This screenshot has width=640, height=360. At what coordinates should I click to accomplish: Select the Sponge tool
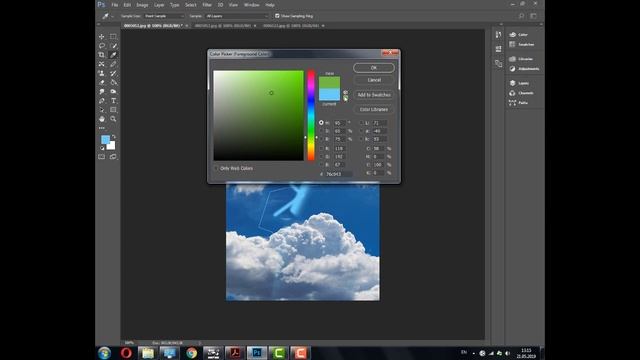click(113, 91)
